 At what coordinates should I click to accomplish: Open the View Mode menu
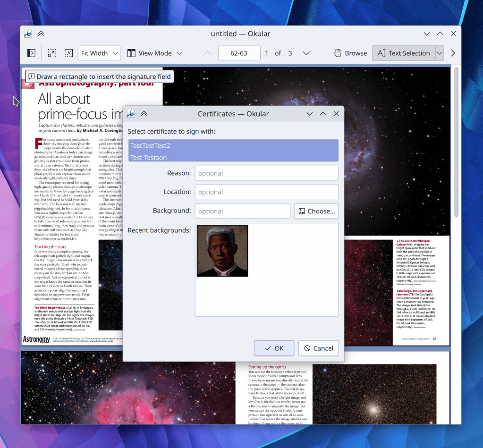click(155, 53)
